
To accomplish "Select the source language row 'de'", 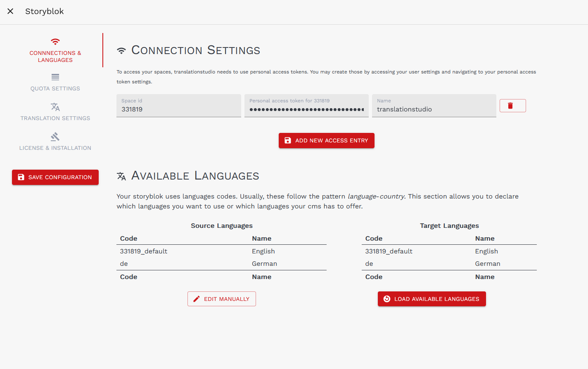I will pos(221,264).
